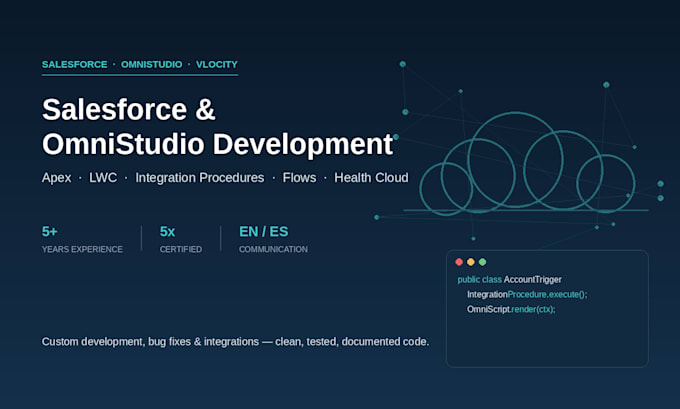Select the OMNISTUDIO tag text
680x409 pixels.
151,64
